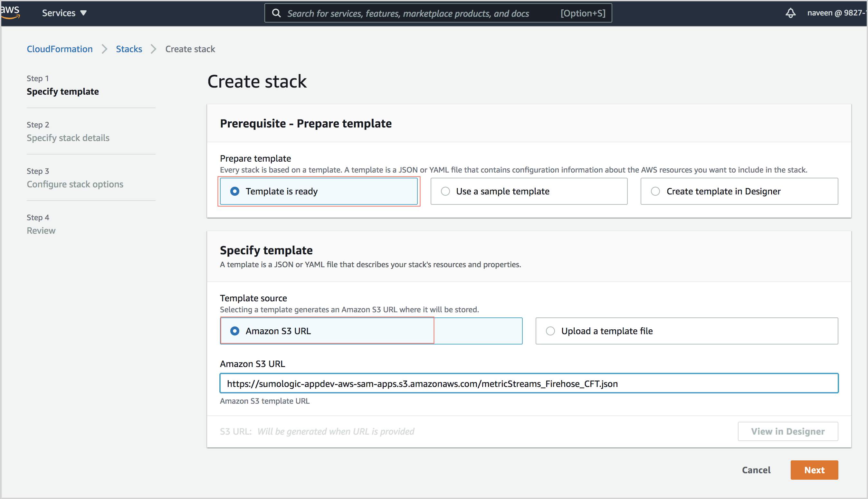Click the search services bar
The image size is (868, 499).
[x=411, y=13]
